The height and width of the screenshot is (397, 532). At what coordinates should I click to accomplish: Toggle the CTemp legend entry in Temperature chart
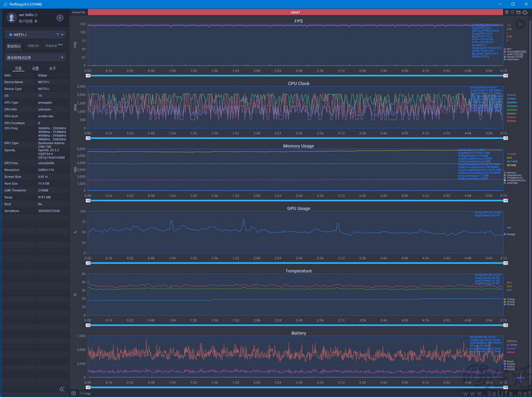click(x=509, y=299)
